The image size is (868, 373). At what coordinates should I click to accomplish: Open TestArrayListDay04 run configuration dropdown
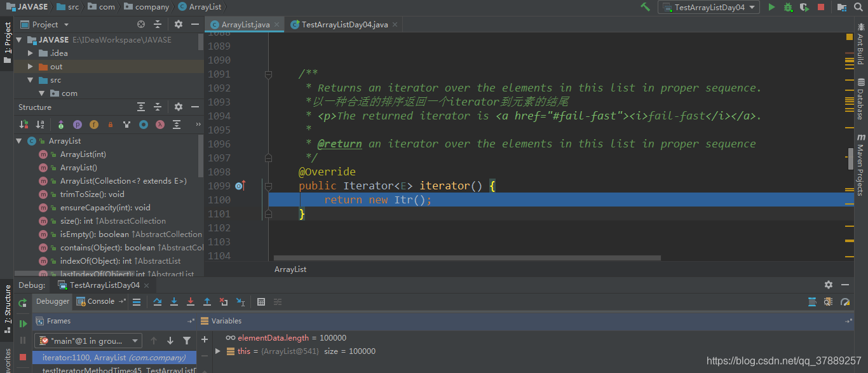[x=709, y=7]
